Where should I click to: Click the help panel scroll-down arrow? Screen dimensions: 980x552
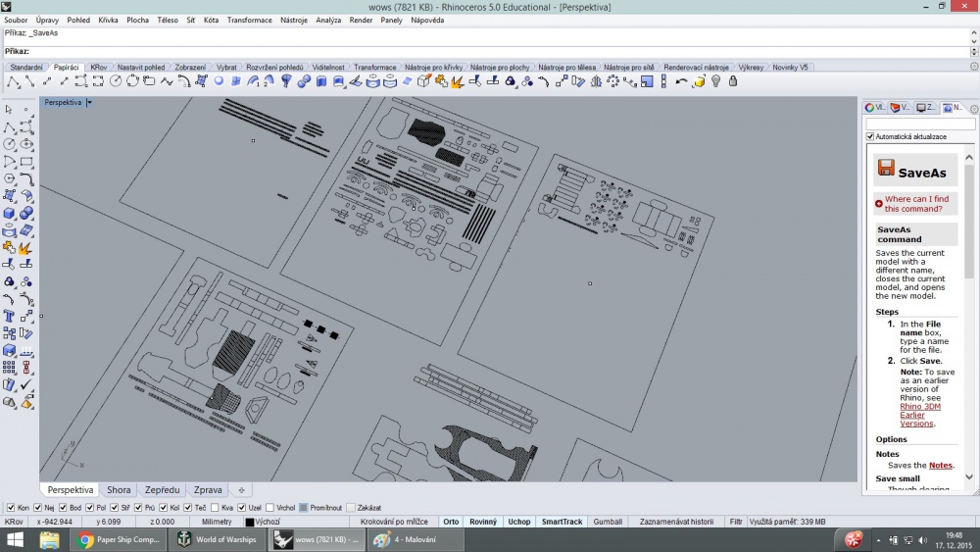(969, 477)
